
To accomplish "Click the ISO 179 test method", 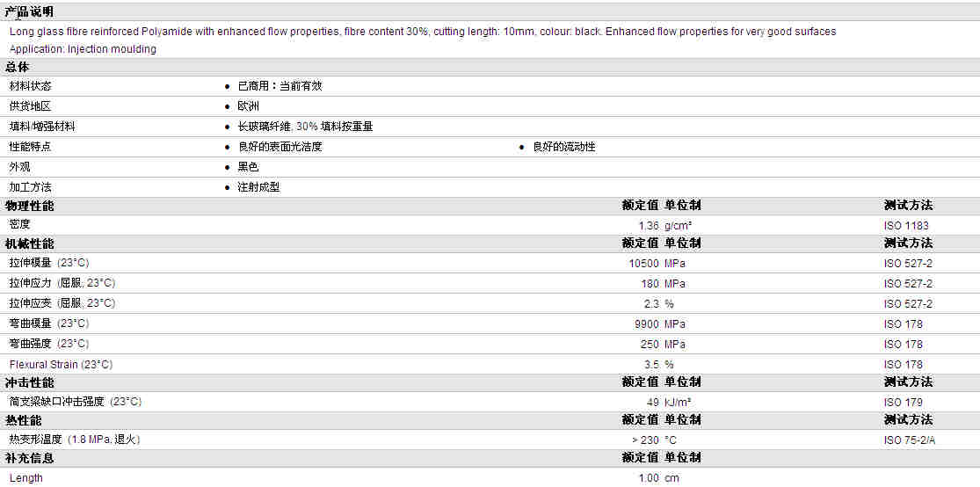I will [904, 403].
